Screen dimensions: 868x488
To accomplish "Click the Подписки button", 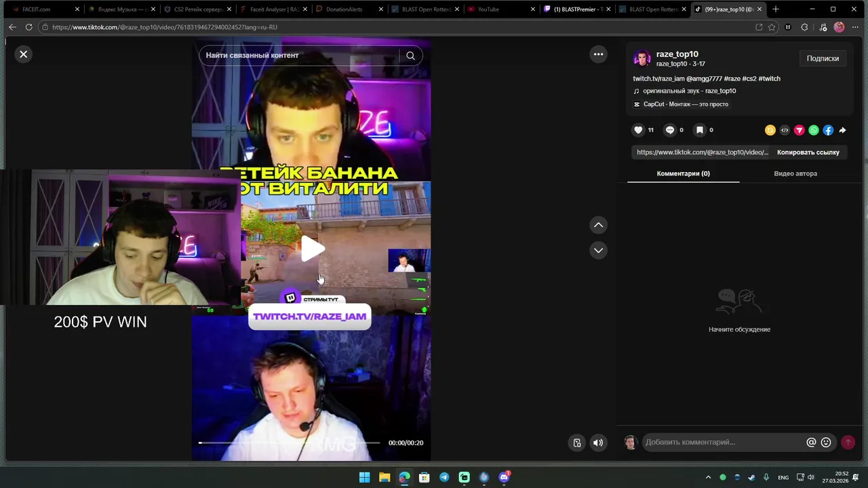I will 823,58.
